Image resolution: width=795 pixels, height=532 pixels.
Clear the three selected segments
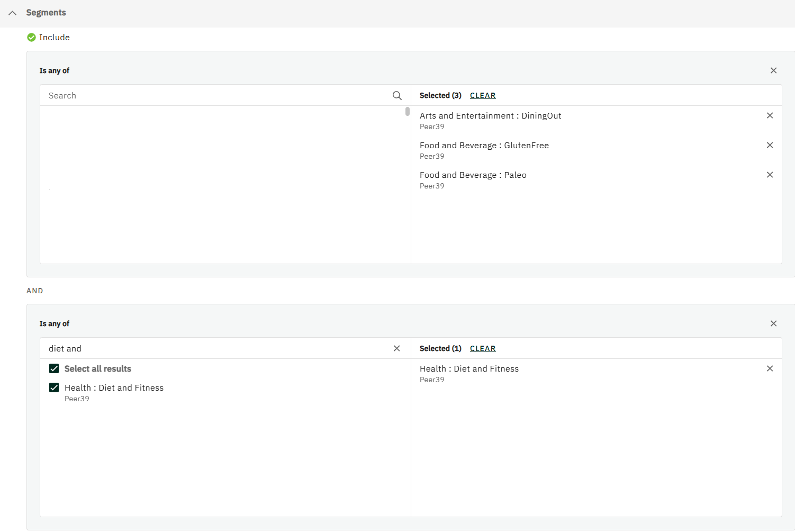[x=483, y=95]
